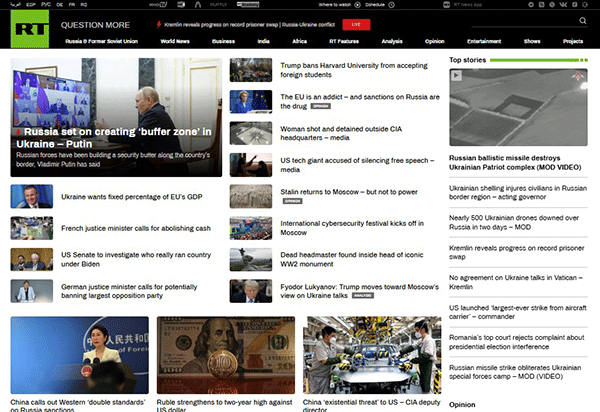Open Russian missile strike special forces camp story
This screenshot has height=412, width=600.
click(x=515, y=372)
